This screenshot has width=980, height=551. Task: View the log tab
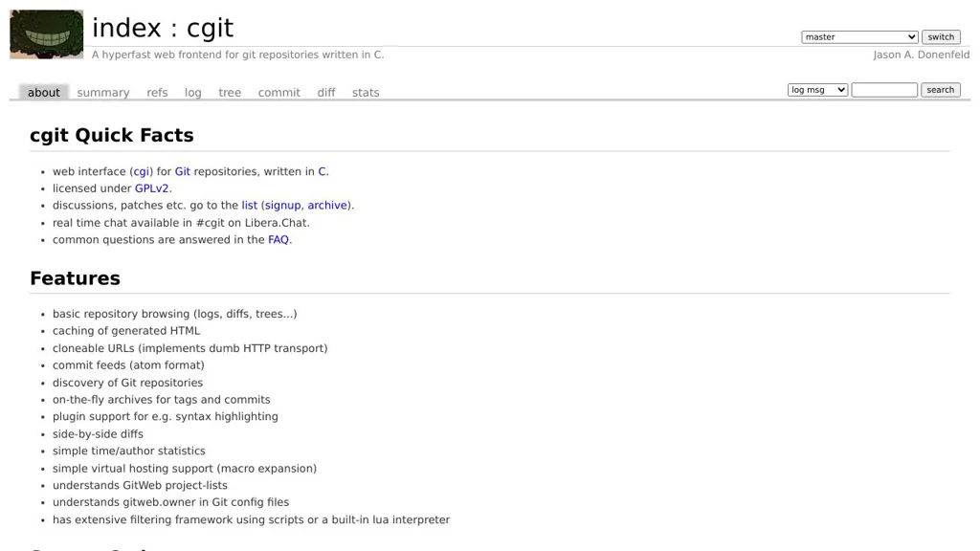point(193,93)
